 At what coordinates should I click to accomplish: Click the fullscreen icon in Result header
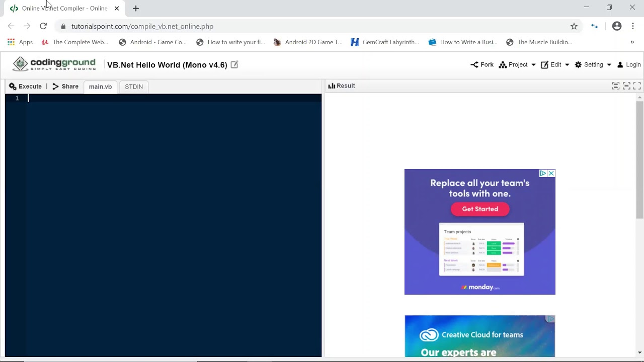[637, 86]
